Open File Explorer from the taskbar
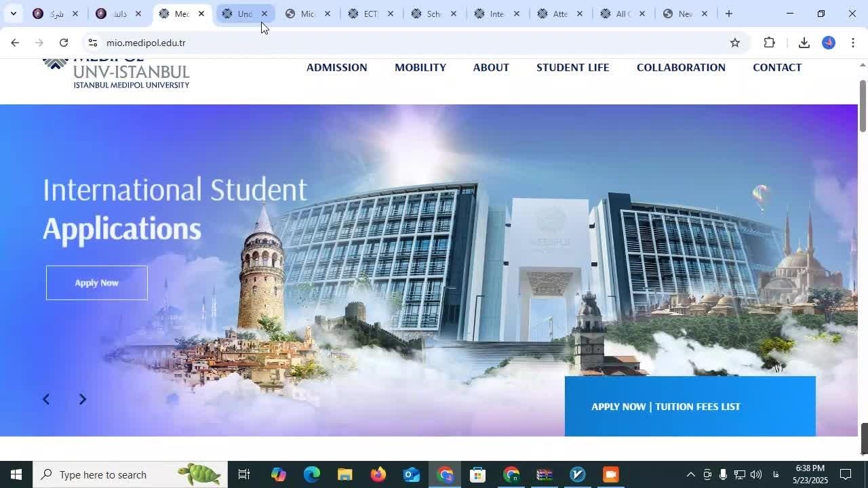The height and width of the screenshot is (488, 868). click(344, 474)
